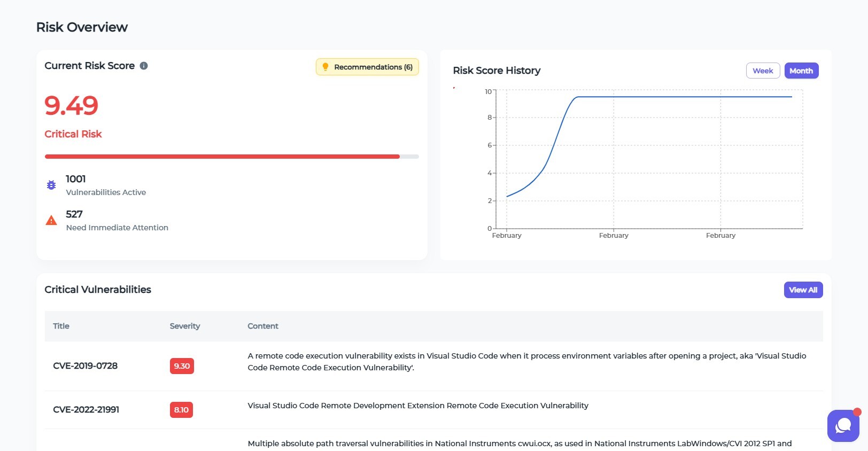Viewport: 868px width, 451px height.
Task: Open the chat support bubble
Action: click(843, 425)
